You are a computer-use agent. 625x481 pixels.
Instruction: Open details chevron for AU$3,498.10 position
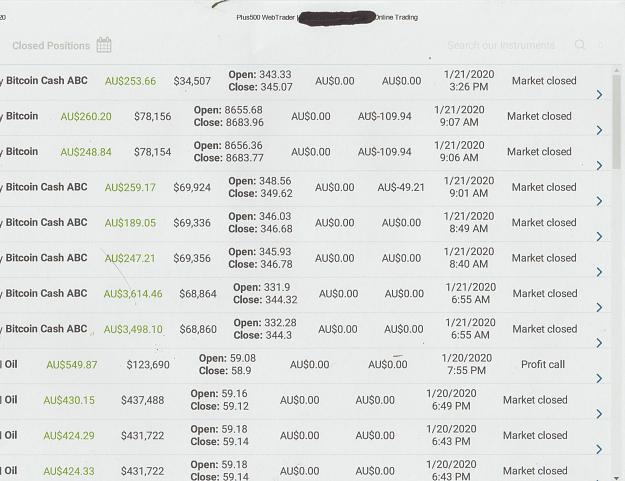(599, 343)
